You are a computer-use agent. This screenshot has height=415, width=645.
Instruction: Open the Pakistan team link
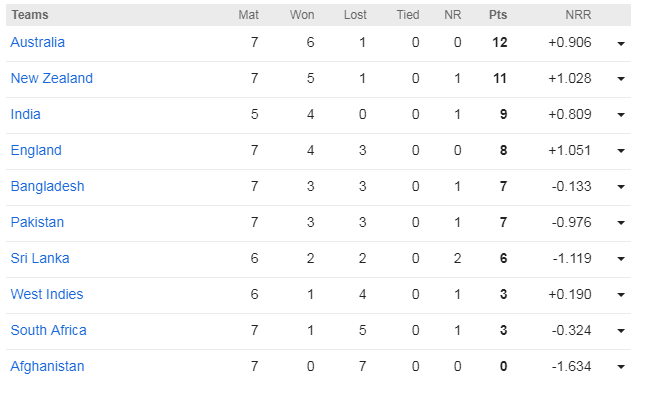38,222
